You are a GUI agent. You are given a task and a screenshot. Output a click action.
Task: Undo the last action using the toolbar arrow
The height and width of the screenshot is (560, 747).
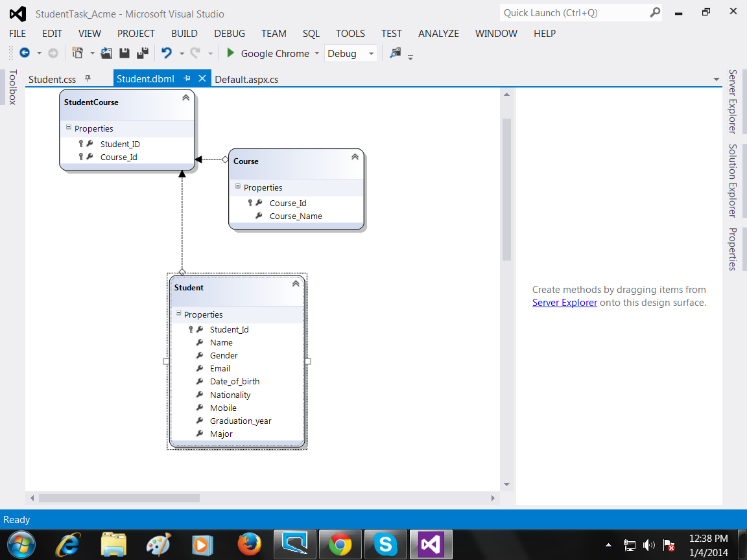167,53
